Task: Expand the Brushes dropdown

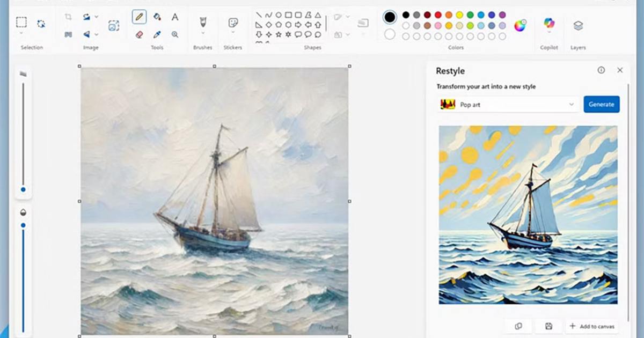Action: (x=203, y=33)
